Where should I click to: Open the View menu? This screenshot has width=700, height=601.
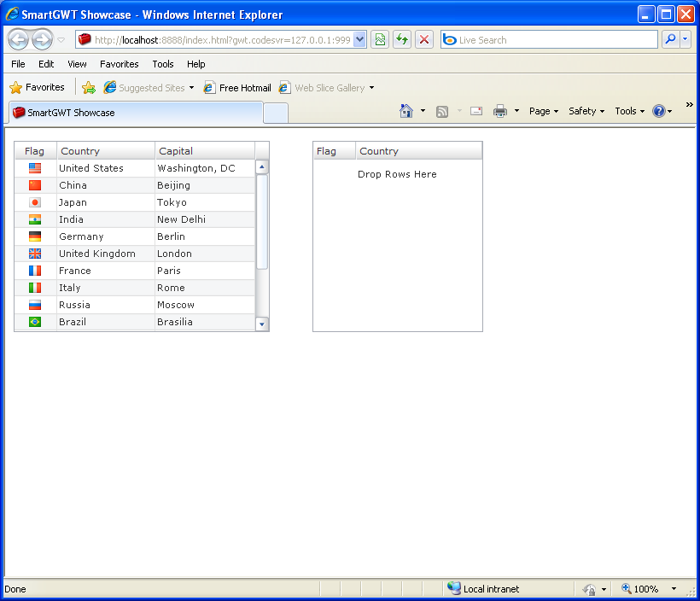[77, 64]
